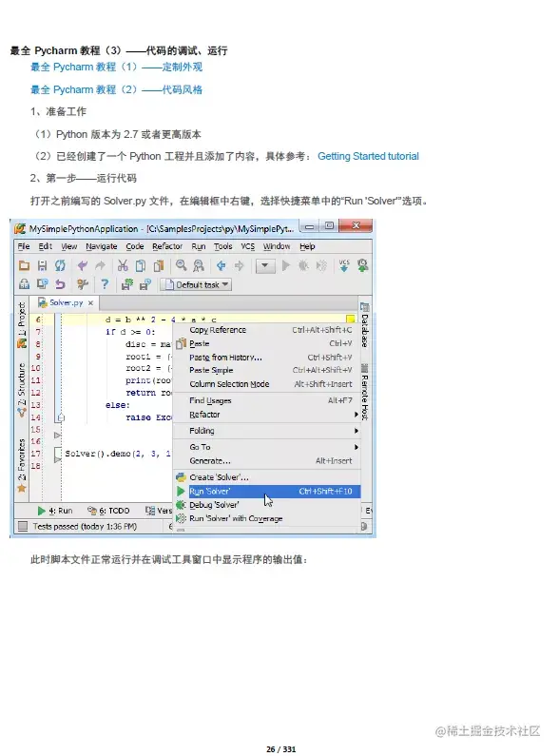
Task: Open tutorial (2) 代码风格 link
Action: click(x=117, y=89)
